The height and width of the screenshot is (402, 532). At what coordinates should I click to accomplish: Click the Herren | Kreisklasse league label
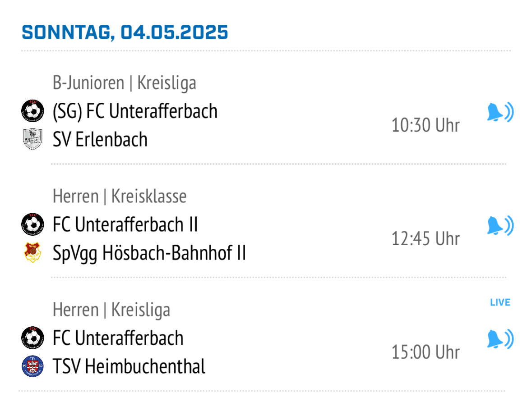(x=120, y=196)
